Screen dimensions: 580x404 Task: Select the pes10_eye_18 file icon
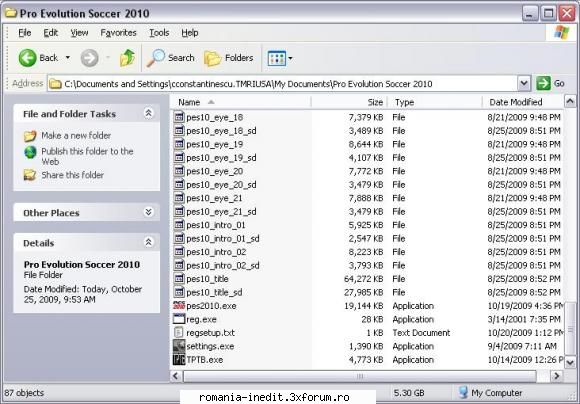point(179,117)
